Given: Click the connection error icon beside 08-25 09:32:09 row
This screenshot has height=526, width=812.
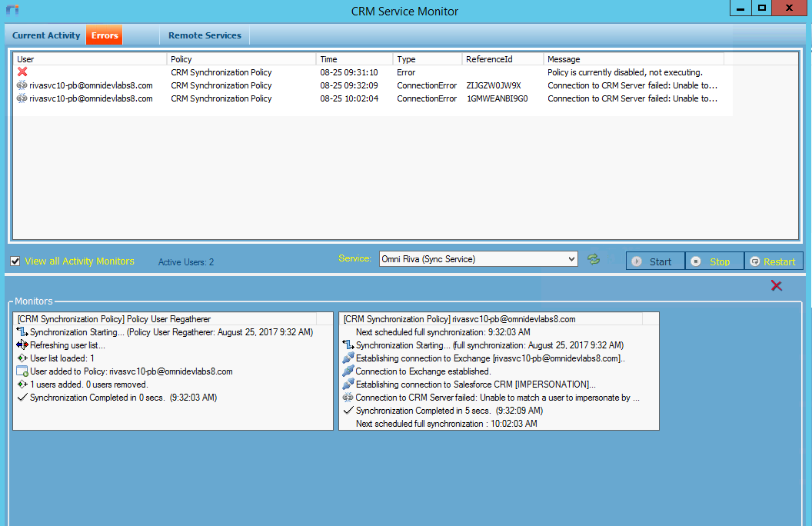Looking at the screenshot, I should [22, 85].
